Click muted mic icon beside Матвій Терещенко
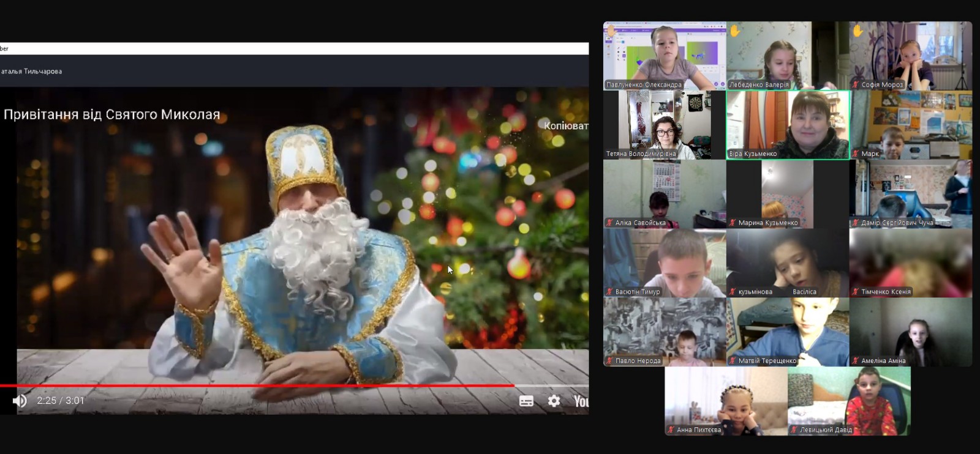The image size is (980, 454). pyautogui.click(x=733, y=361)
